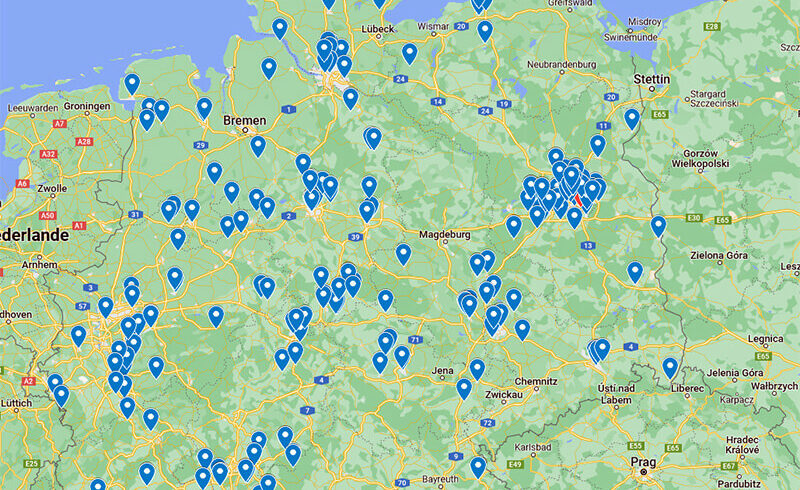
Task: Click the red marker in the Berlin cluster
Action: click(x=577, y=204)
